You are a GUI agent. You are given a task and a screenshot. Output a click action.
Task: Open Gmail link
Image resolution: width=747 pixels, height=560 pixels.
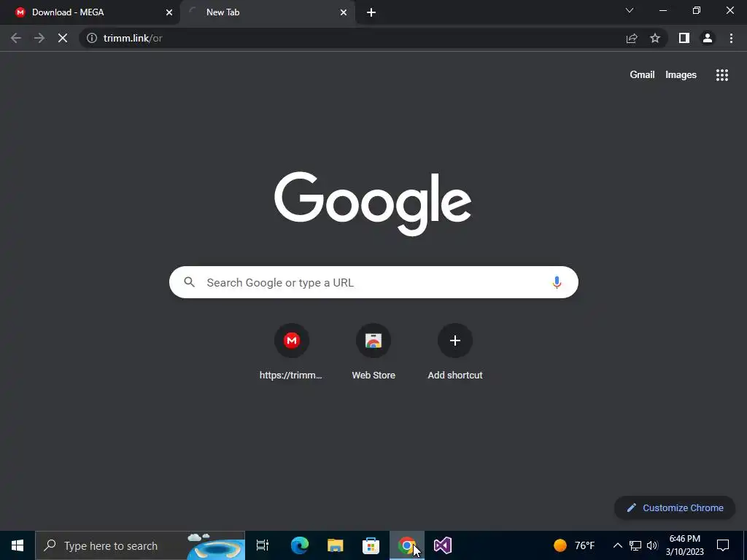pos(642,75)
